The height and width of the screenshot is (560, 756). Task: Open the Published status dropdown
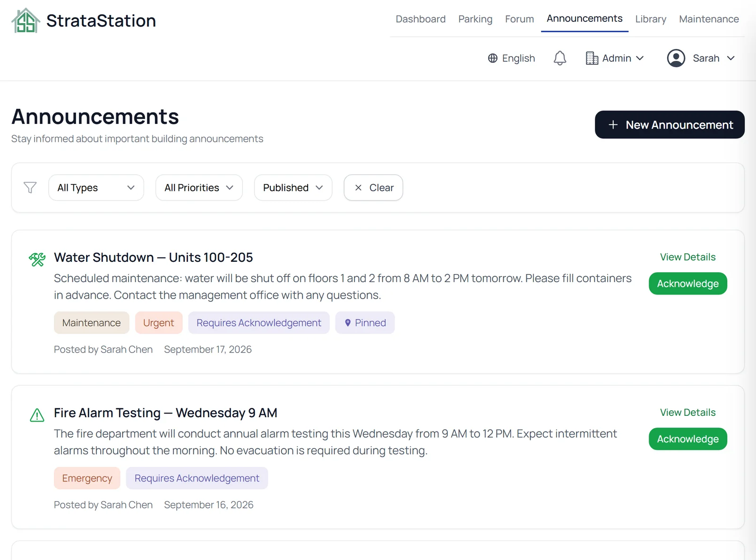coord(293,188)
